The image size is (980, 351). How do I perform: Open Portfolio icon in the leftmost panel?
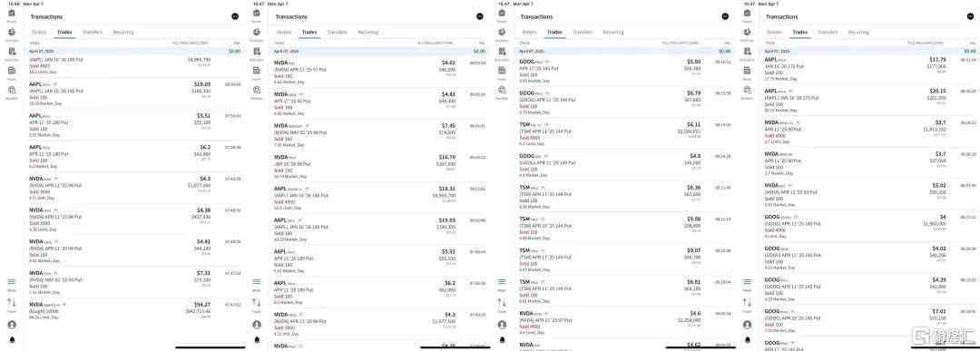click(11, 33)
